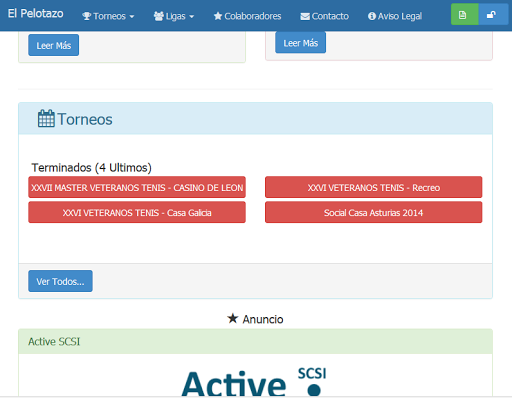
Task: Expand the Ligas dropdown caret
Action: coord(191,16)
